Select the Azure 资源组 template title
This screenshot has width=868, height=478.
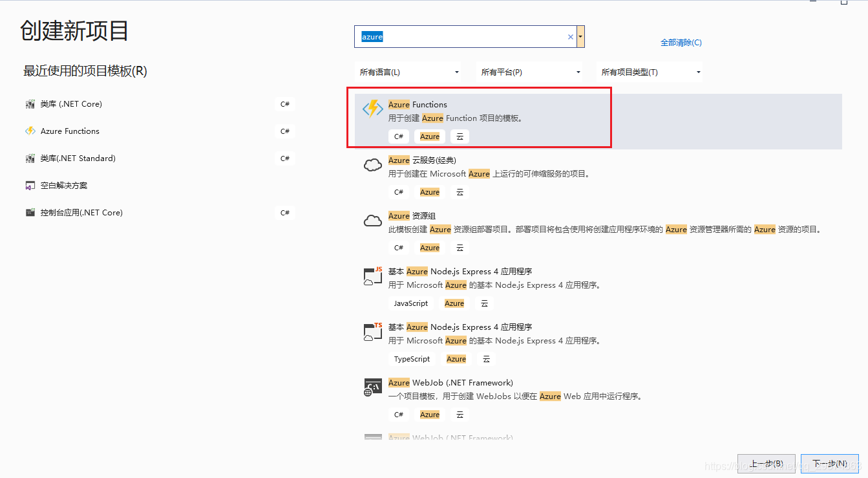(x=413, y=216)
